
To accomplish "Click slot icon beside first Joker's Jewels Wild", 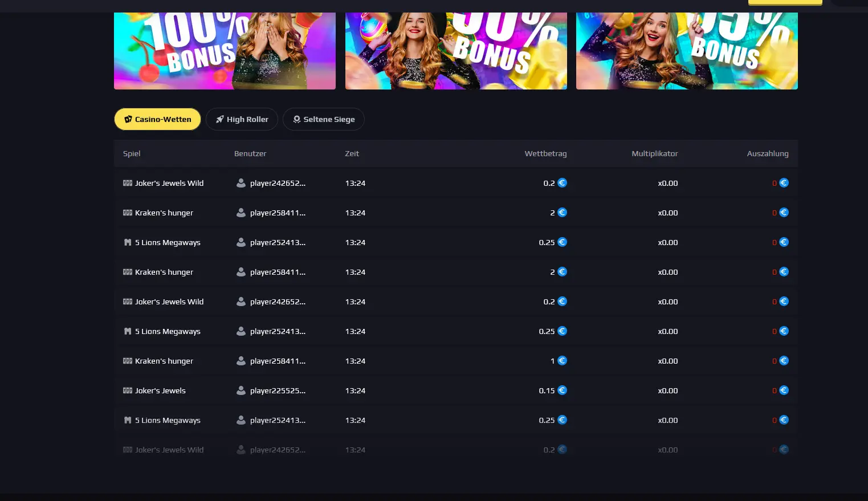I will coord(128,183).
